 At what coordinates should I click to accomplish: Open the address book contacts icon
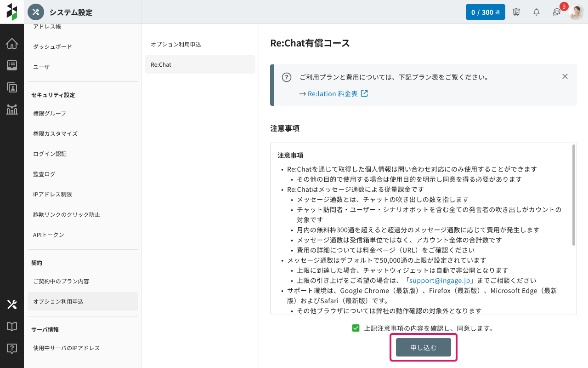point(12,87)
